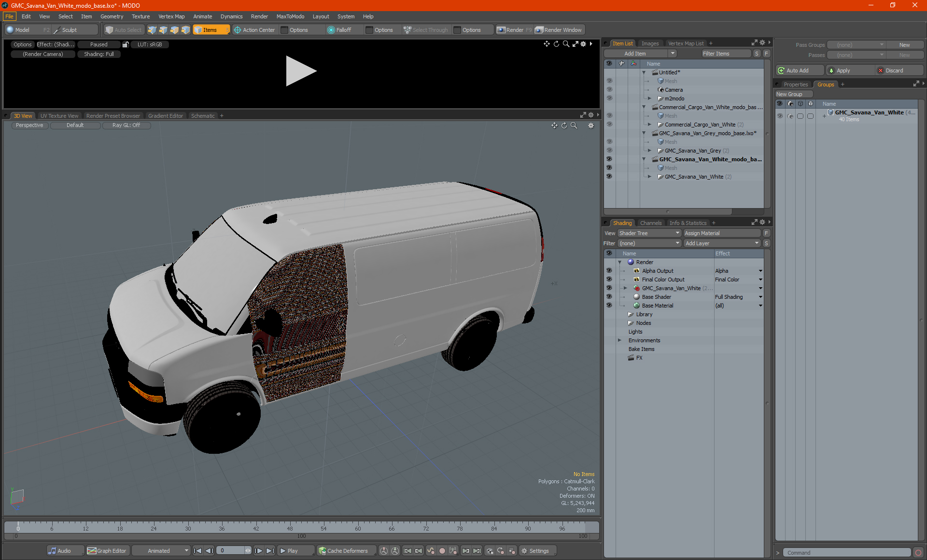927x560 pixels.
Task: Switch to UV Texture View tab
Action: click(x=59, y=116)
